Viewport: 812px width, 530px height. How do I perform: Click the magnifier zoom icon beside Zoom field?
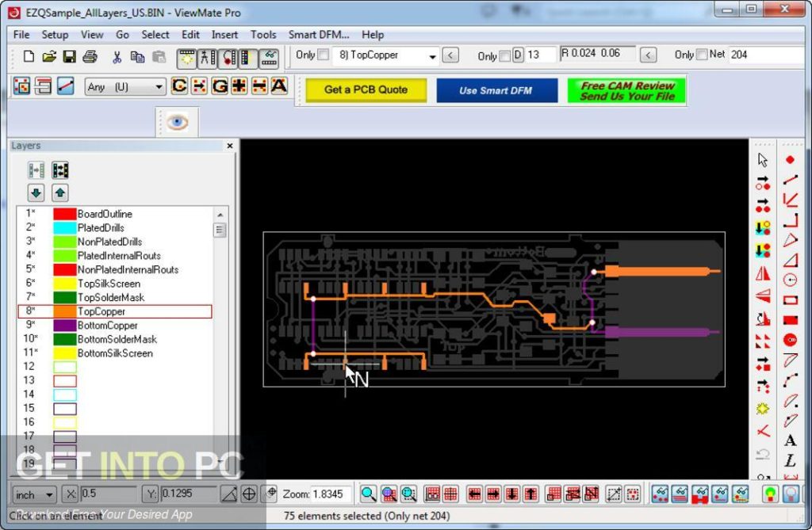coord(369,494)
